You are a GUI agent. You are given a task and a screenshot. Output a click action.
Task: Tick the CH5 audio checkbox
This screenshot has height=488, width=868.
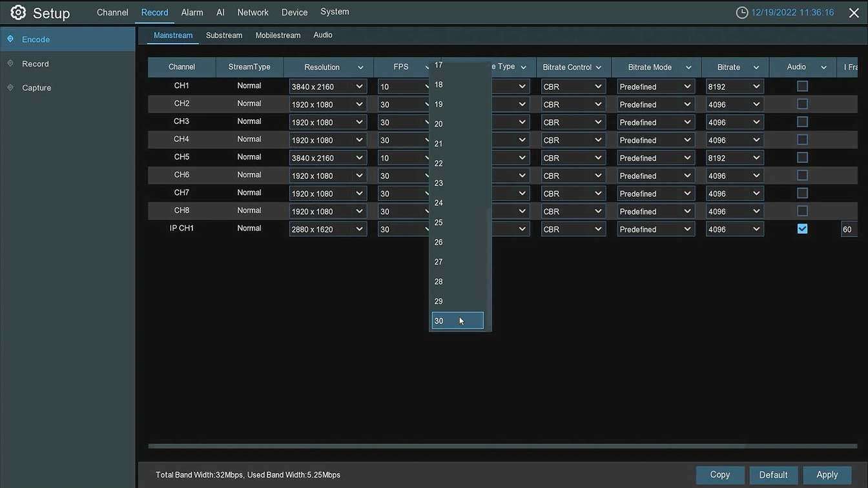point(802,158)
